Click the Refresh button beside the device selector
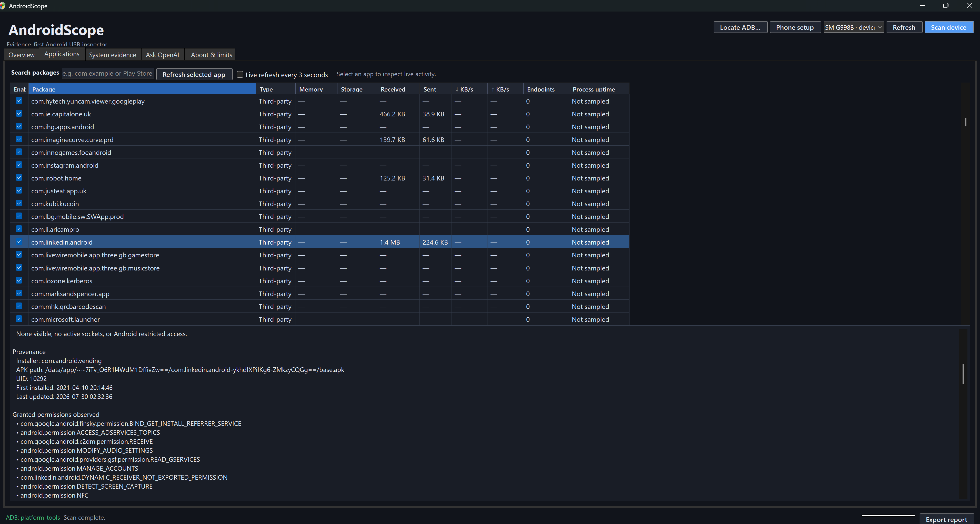Screen dimensions: 980x524 (904, 27)
